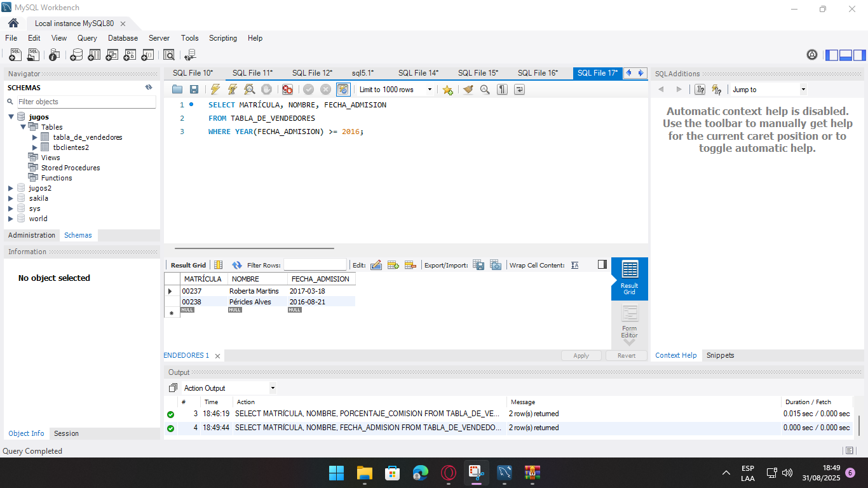Image resolution: width=868 pixels, height=488 pixels.
Task: Commit the current transaction
Action: click(x=309, y=90)
